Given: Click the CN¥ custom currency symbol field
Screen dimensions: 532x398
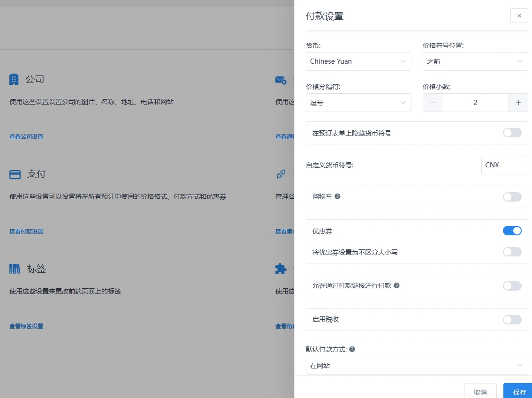Looking at the screenshot, I should (504, 165).
